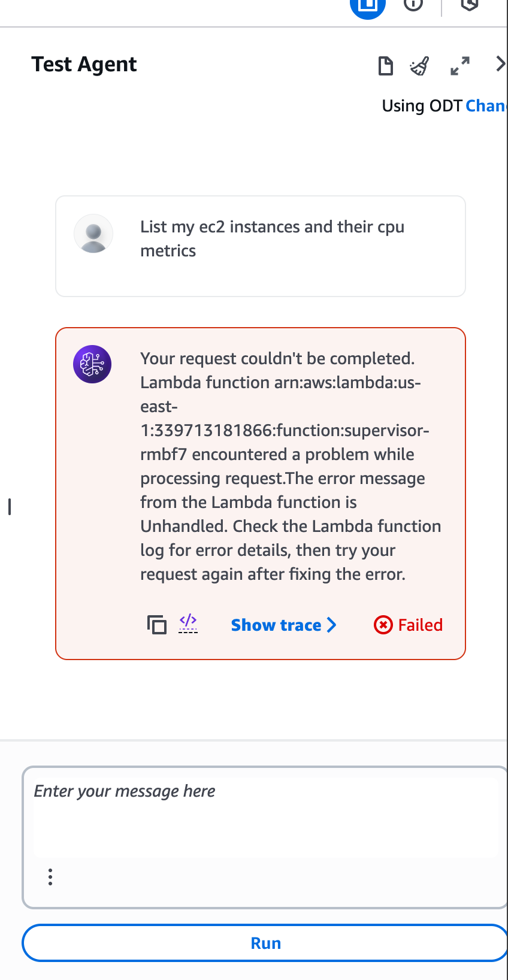Click the blue circular icon in the top bar
508x980 pixels.
[x=367, y=6]
